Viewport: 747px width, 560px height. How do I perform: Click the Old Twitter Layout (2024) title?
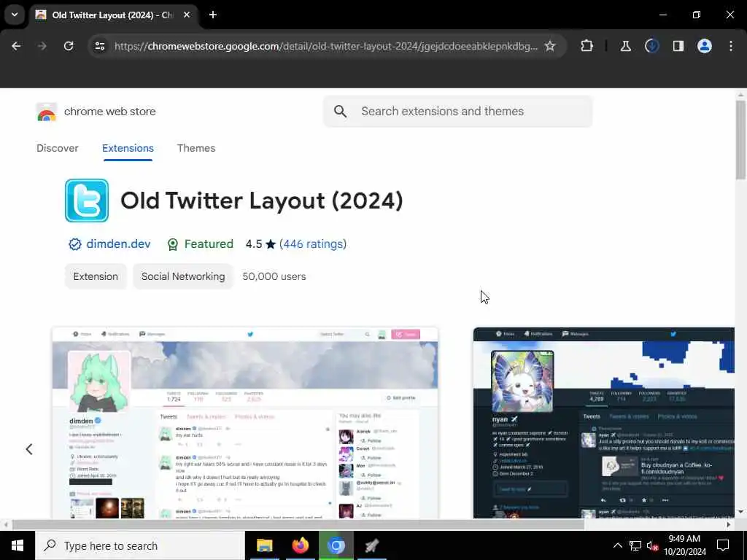[x=262, y=201]
